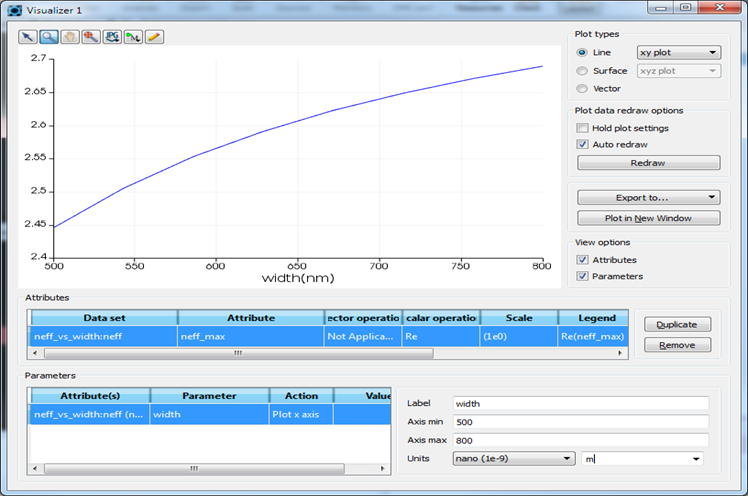748x496 pixels.
Task: Click the blue neff curve in plot
Action: coord(297,121)
